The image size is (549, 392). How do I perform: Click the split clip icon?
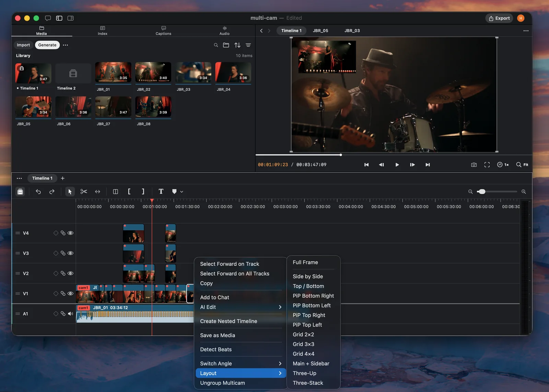point(115,192)
